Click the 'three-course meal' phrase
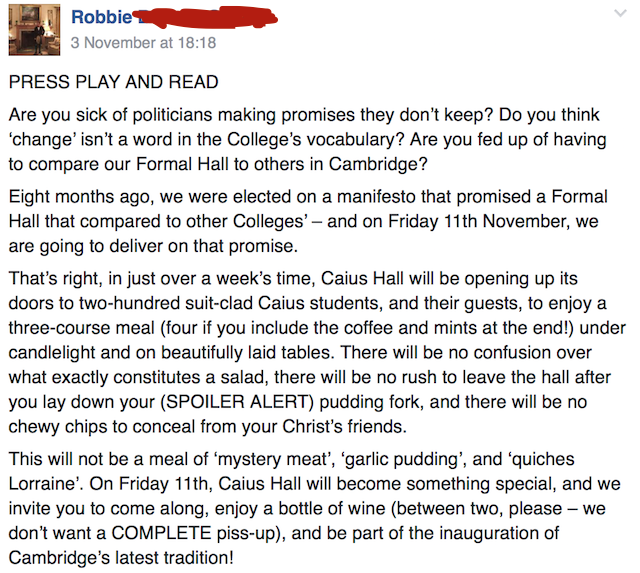This screenshot has width=640, height=573. point(82,328)
